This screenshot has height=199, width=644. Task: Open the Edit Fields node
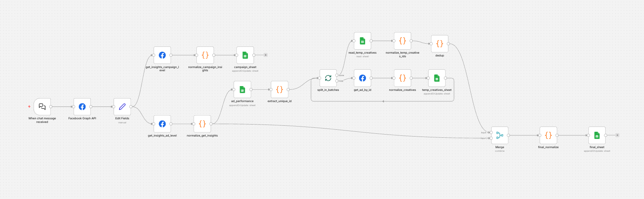[122, 107]
